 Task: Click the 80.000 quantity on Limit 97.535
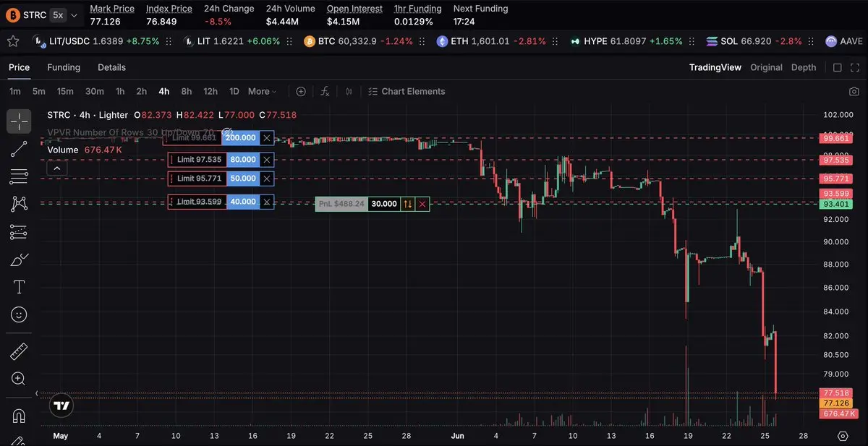pyautogui.click(x=243, y=160)
